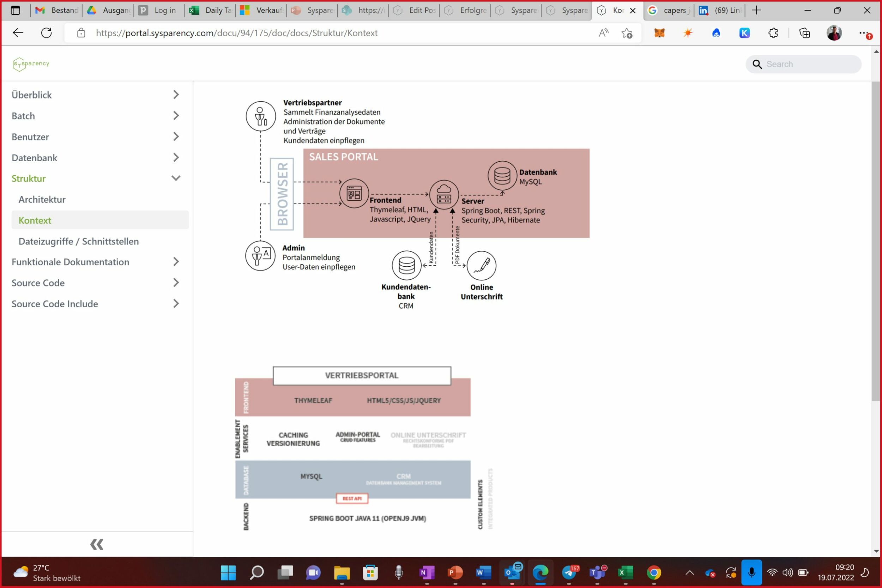Collapse the Struktur section

click(175, 178)
